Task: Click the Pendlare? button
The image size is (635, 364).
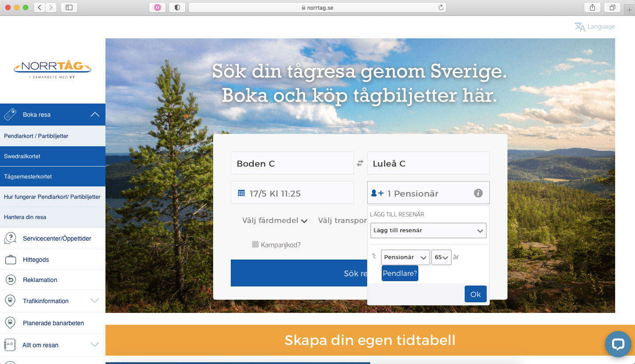Action: (x=400, y=273)
